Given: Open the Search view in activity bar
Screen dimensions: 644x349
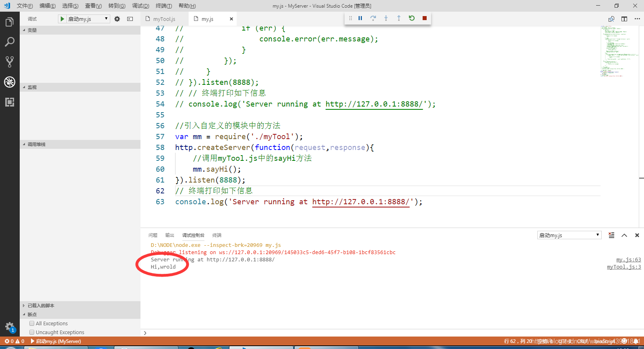Looking at the screenshot, I should 10,42.
